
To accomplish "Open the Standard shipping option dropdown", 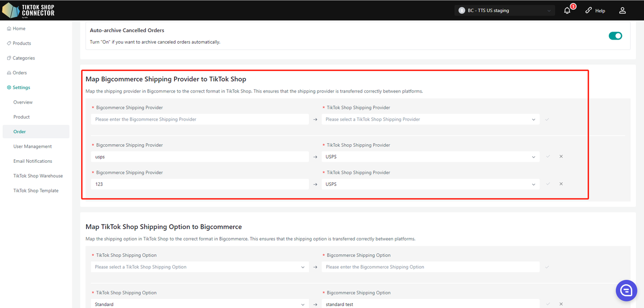I will (x=200, y=304).
